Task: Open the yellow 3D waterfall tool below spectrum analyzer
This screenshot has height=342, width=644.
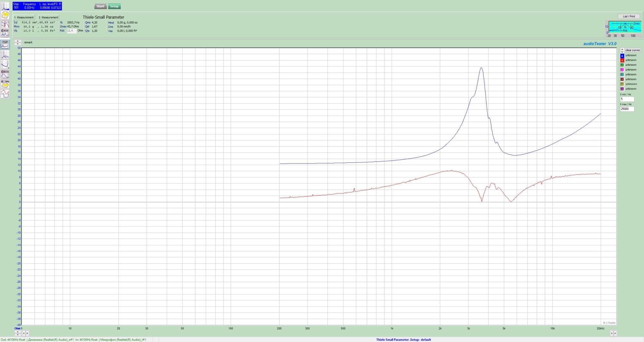Action: click(x=5, y=15)
